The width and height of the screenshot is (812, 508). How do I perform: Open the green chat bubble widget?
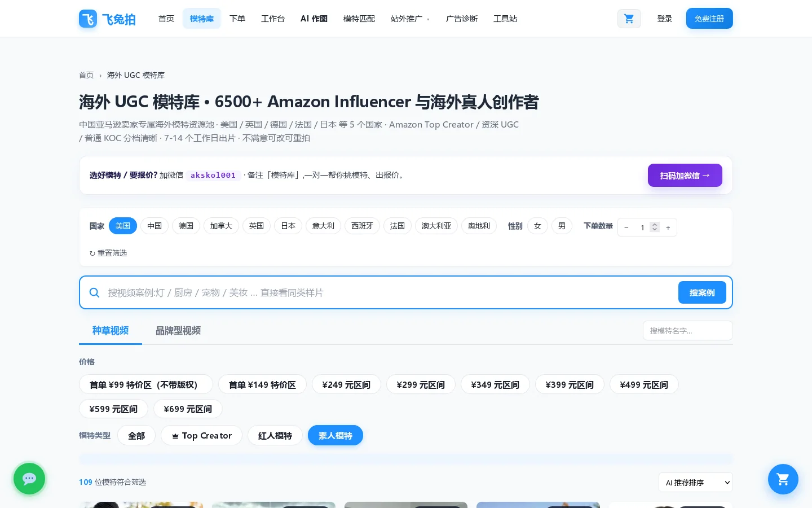(x=29, y=479)
